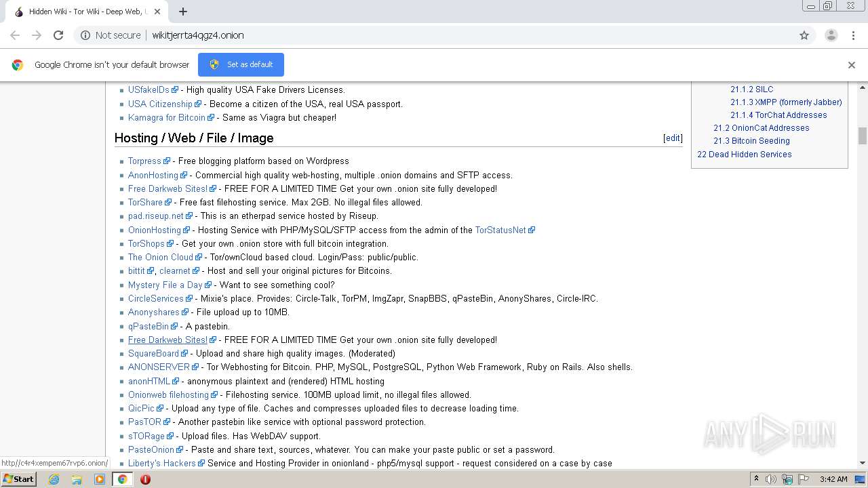The width and height of the screenshot is (868, 488).
Task: Open the AnonHosting link
Action: [x=153, y=175]
